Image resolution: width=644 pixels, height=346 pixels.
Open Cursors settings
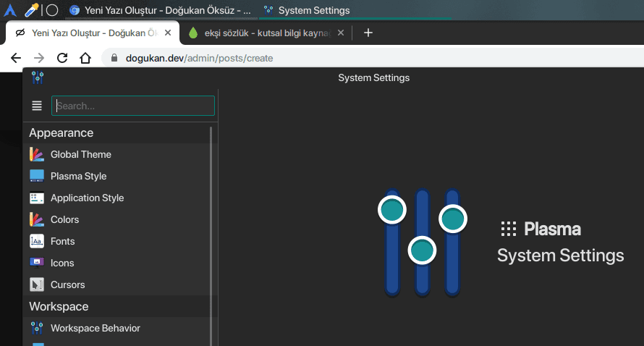pos(120,284)
